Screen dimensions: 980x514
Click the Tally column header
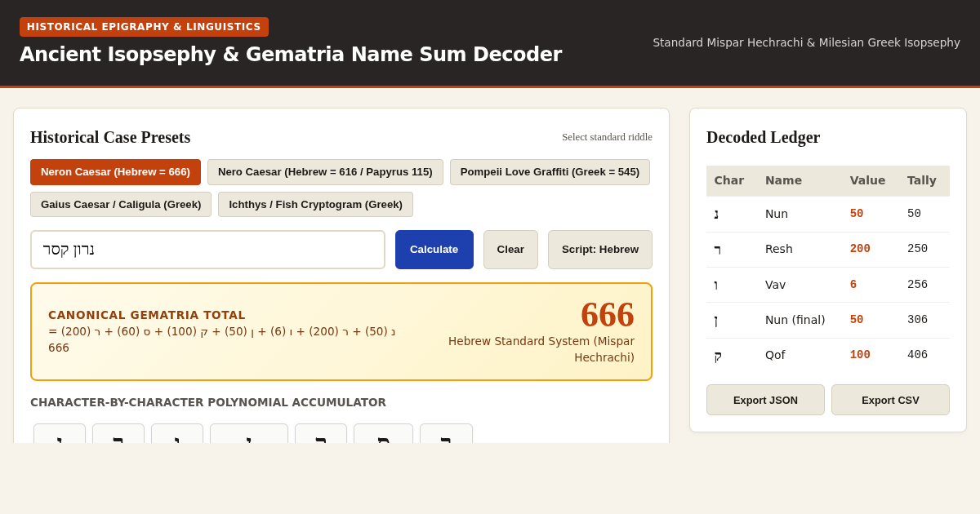pos(922,180)
